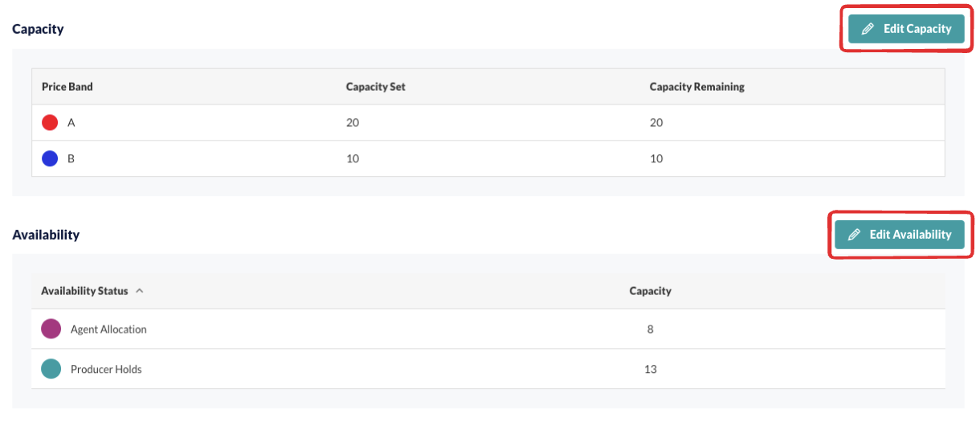Click the Agent Allocation capacity value 8
980x422 pixels.
pyautogui.click(x=651, y=329)
